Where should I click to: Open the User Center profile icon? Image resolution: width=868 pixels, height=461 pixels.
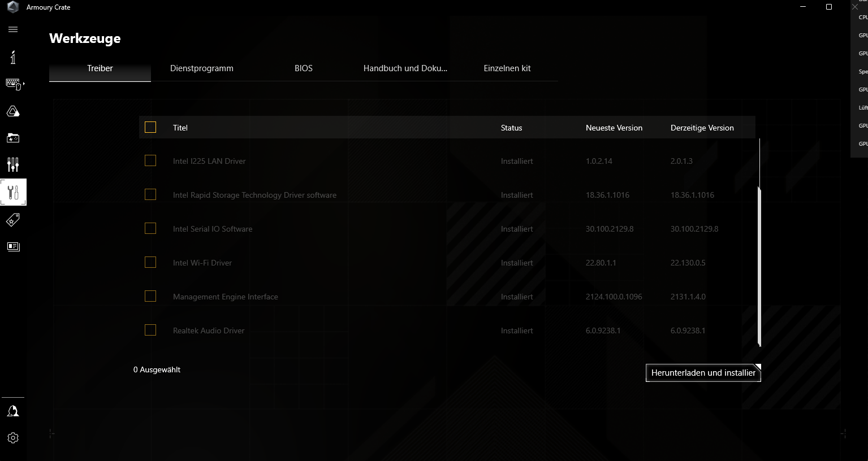point(13,411)
